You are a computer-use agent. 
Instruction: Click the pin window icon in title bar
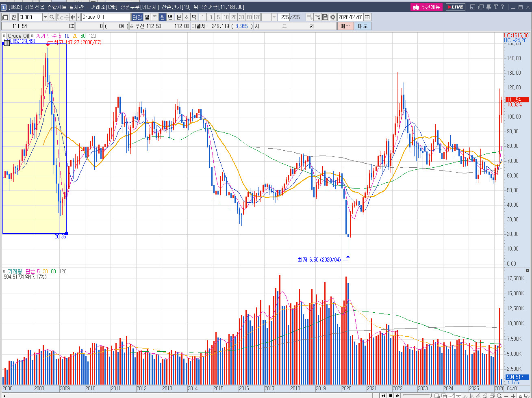click(x=489, y=7)
